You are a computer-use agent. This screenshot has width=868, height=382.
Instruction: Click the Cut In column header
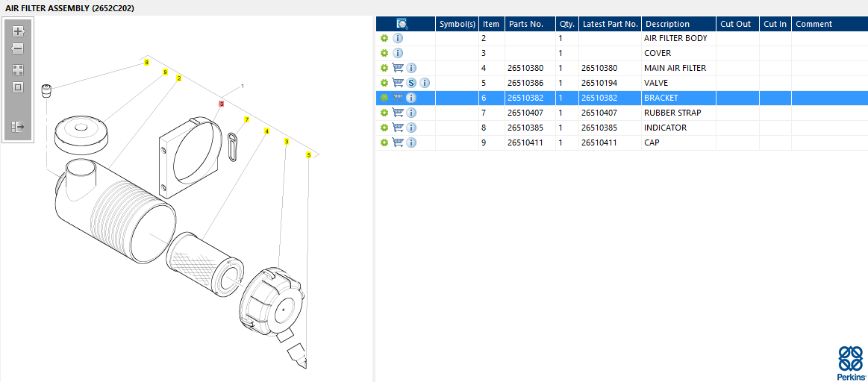coord(775,24)
